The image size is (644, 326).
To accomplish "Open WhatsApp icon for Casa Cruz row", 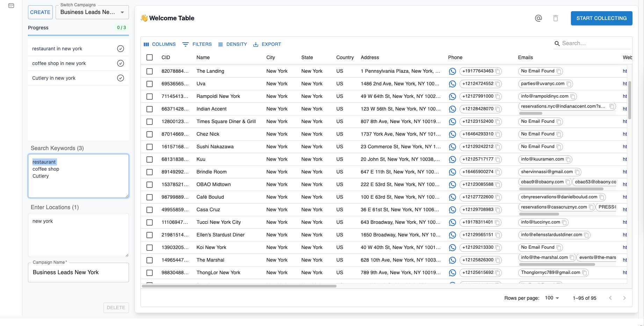I will (453, 210).
